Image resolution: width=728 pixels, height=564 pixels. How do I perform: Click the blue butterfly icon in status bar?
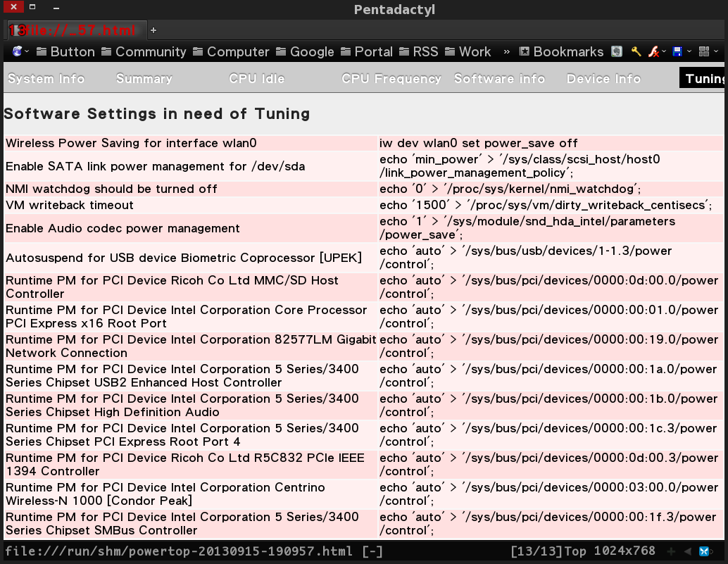(x=704, y=551)
